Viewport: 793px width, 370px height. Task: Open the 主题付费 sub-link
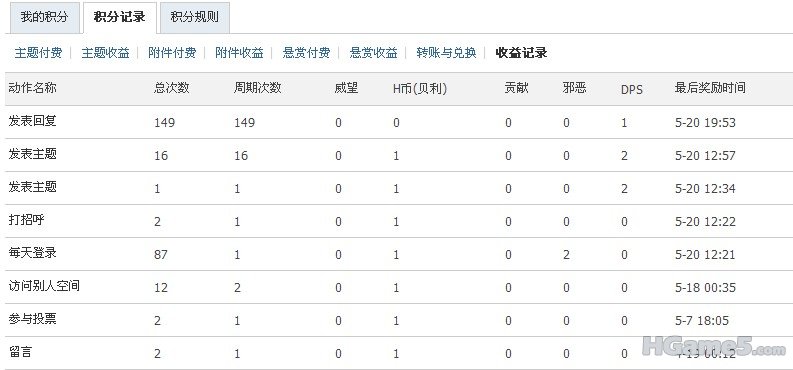[38, 53]
